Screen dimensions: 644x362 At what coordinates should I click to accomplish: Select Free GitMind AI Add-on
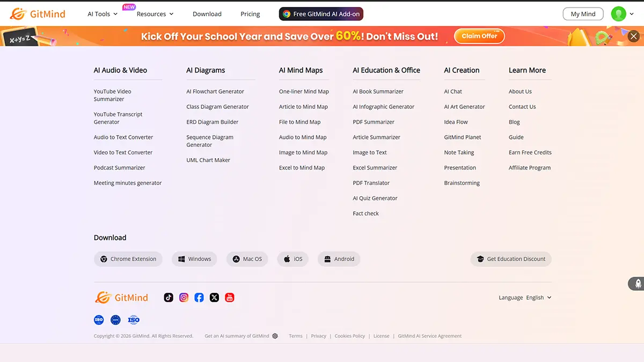(x=321, y=14)
